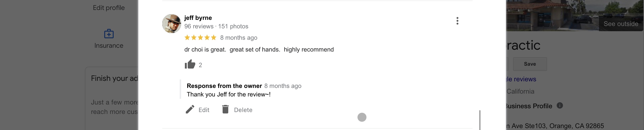Click the info icon beside Business Profile
This screenshot has height=130, width=644.
click(560, 106)
